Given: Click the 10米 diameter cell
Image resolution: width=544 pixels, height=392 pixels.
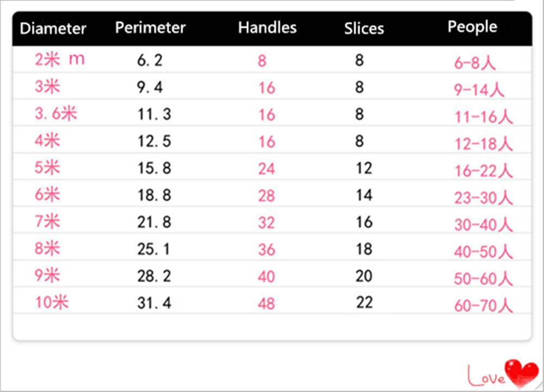Looking at the screenshot, I should (x=51, y=302).
